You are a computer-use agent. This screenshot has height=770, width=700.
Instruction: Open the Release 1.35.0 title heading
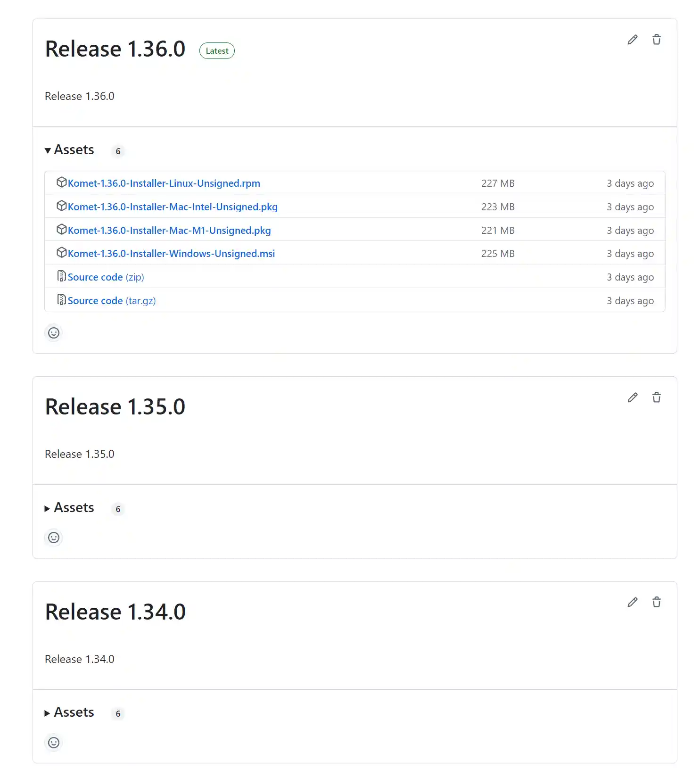click(x=115, y=407)
